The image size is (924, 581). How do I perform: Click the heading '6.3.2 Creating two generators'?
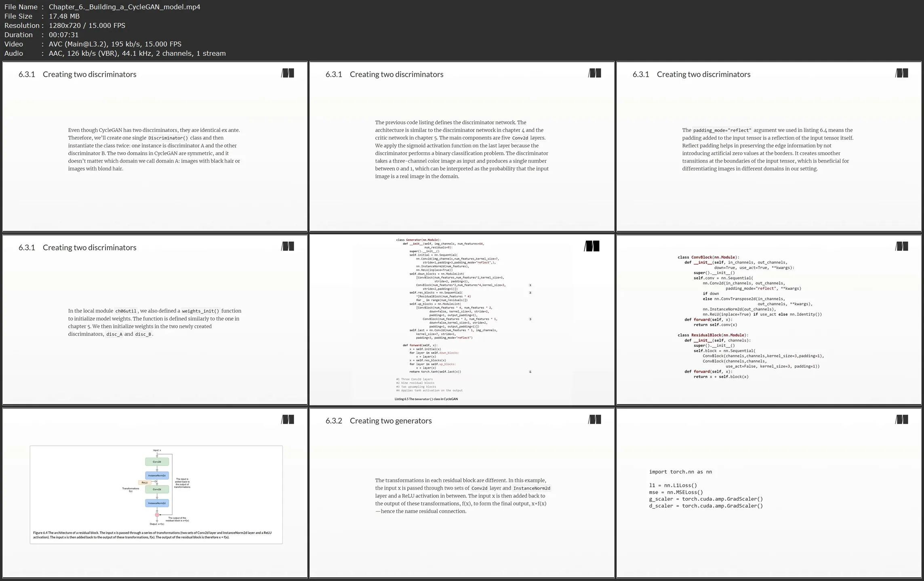[x=379, y=421]
